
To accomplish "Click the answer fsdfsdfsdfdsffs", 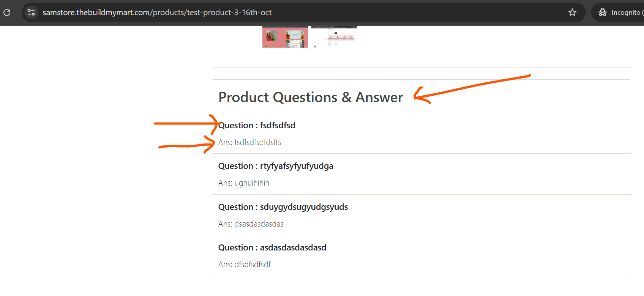I will [x=249, y=142].
